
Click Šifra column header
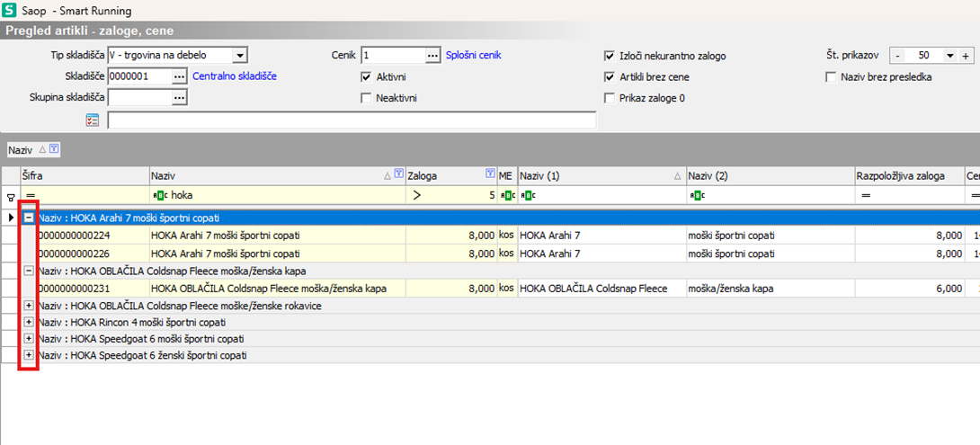pos(85,176)
